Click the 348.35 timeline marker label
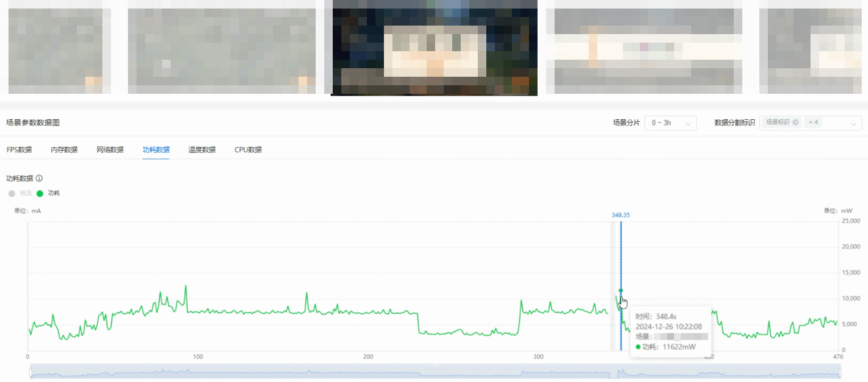This screenshot has height=382, width=868. pos(621,215)
